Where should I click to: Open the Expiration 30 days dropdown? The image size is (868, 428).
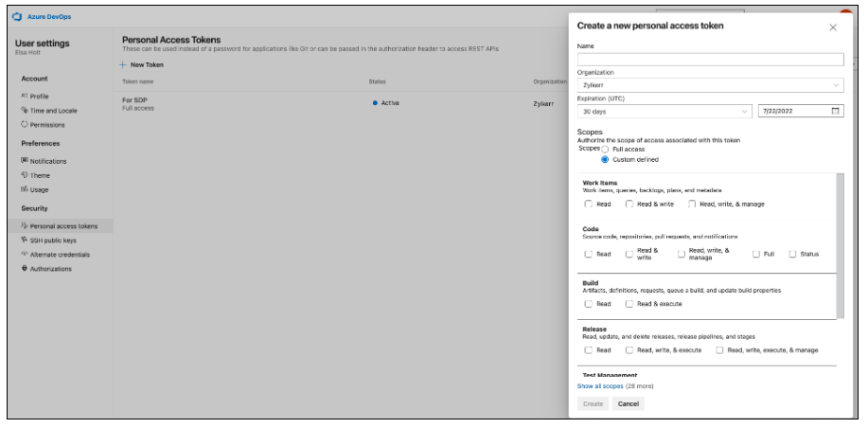(664, 112)
